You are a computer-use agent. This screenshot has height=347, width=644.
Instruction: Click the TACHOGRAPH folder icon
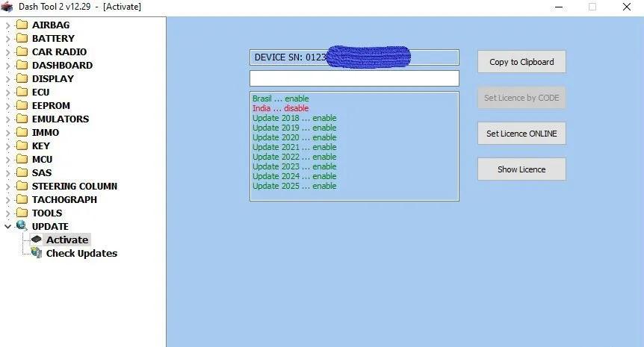tap(22, 199)
